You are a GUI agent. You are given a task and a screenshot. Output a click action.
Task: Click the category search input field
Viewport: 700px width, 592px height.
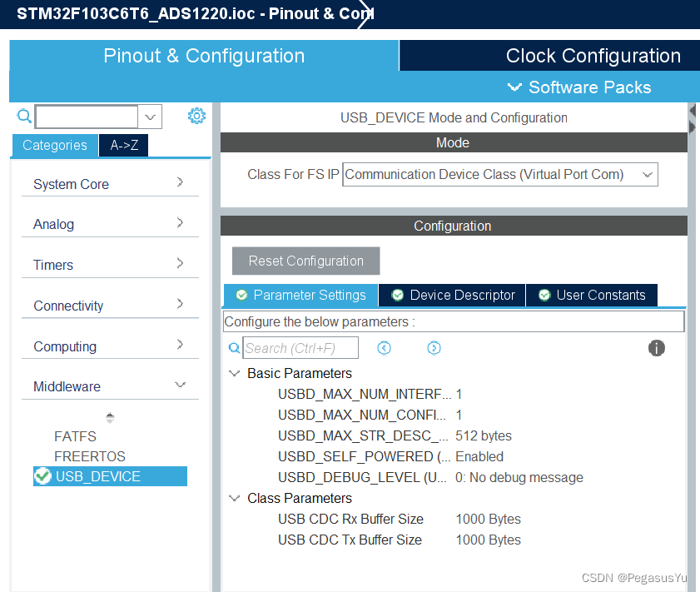(x=87, y=117)
